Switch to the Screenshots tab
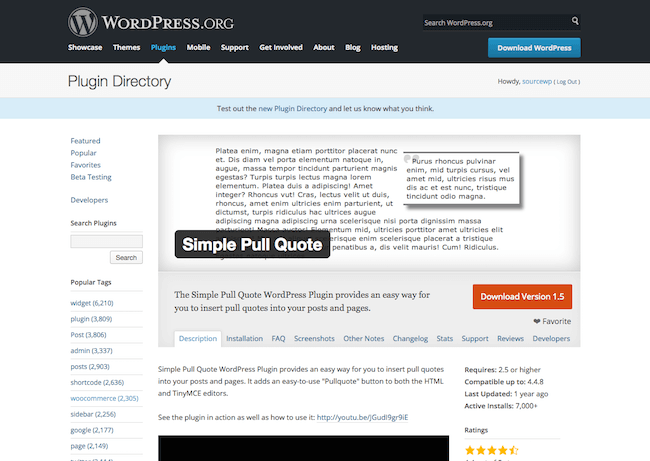 pyautogui.click(x=314, y=338)
